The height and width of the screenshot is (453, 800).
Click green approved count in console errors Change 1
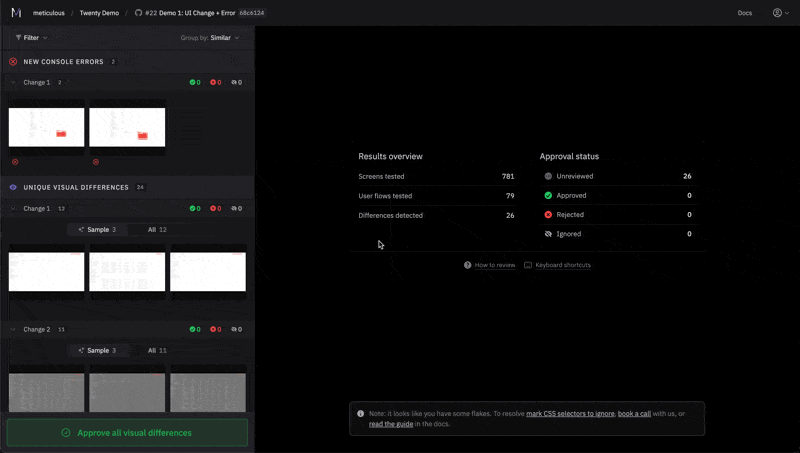coord(195,82)
